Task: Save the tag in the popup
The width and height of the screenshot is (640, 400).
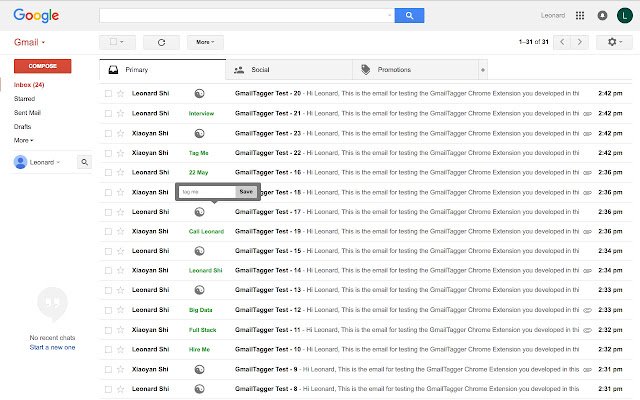Action: pyautogui.click(x=246, y=191)
